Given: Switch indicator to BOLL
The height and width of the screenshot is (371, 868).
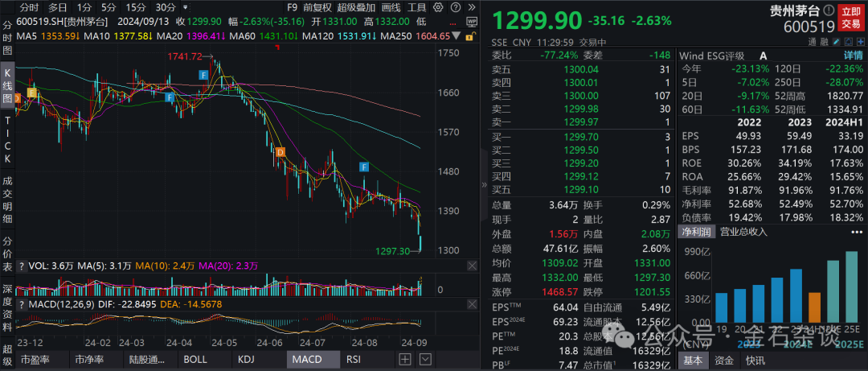Looking at the screenshot, I should pos(203,360).
